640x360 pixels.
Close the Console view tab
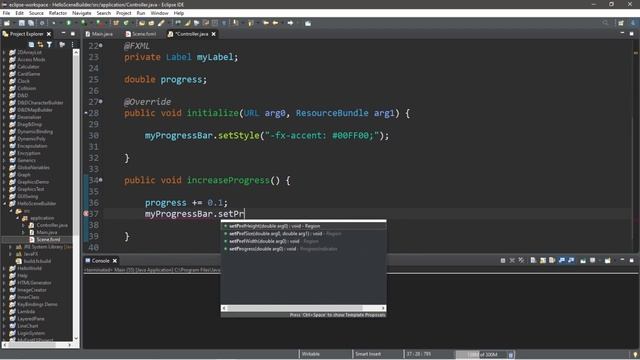point(115,260)
